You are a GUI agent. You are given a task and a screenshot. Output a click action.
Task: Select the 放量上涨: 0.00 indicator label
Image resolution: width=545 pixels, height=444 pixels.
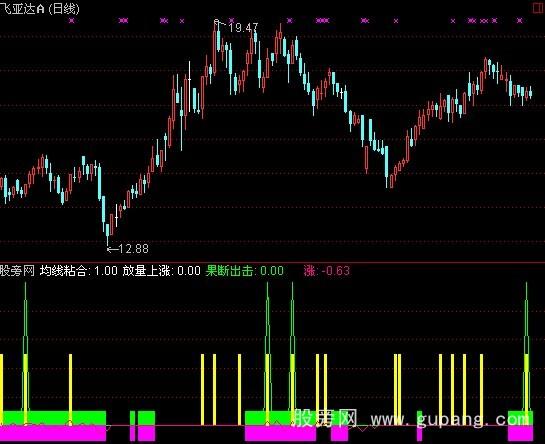[161, 271]
